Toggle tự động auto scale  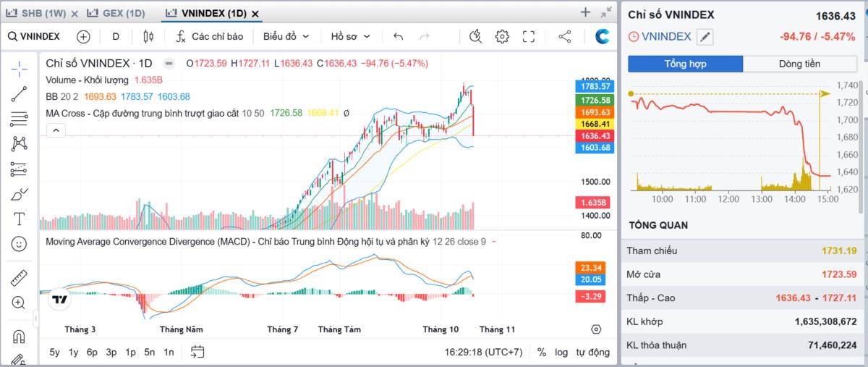click(592, 352)
